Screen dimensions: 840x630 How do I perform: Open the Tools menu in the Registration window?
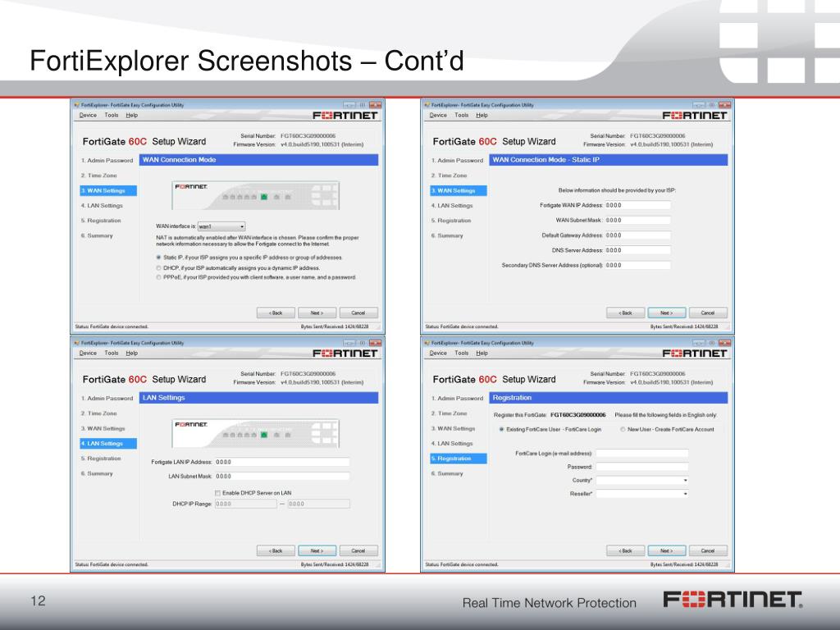[461, 353]
